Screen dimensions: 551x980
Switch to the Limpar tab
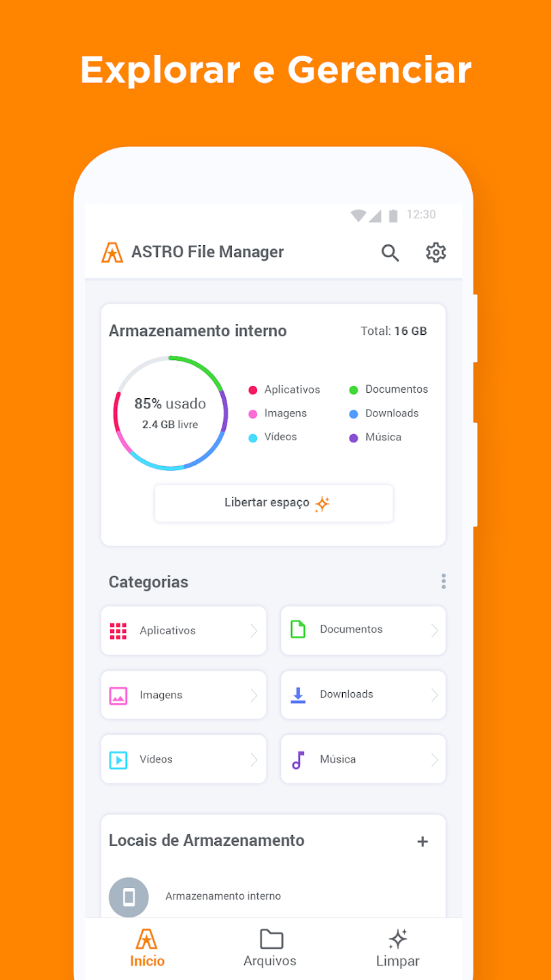pyautogui.click(x=398, y=947)
